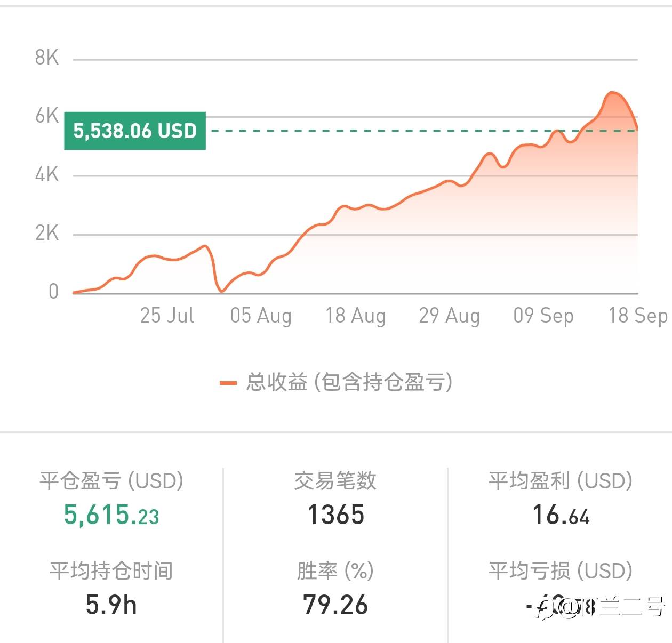
Task: Click the 8K axis label
Action: pos(47,58)
